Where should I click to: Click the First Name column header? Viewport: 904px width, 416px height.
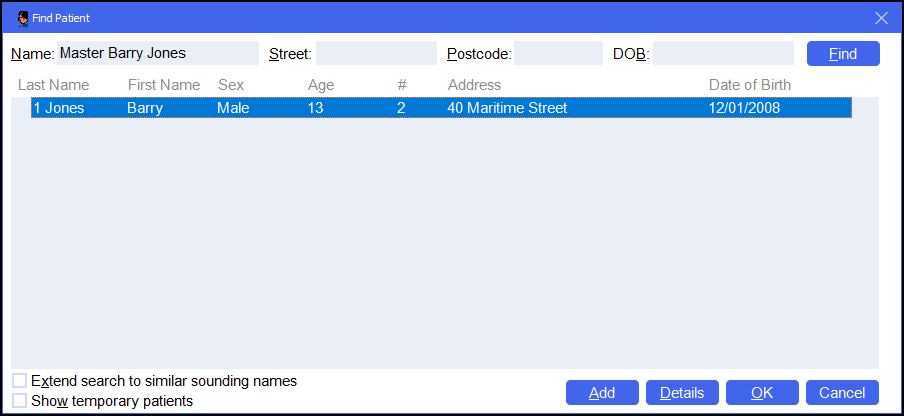pyautogui.click(x=163, y=85)
